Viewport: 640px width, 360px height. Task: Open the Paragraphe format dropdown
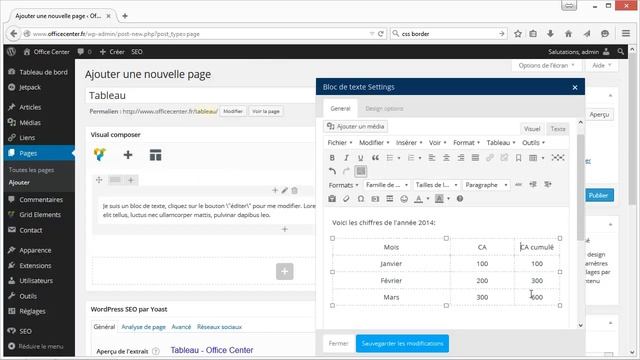click(486, 185)
